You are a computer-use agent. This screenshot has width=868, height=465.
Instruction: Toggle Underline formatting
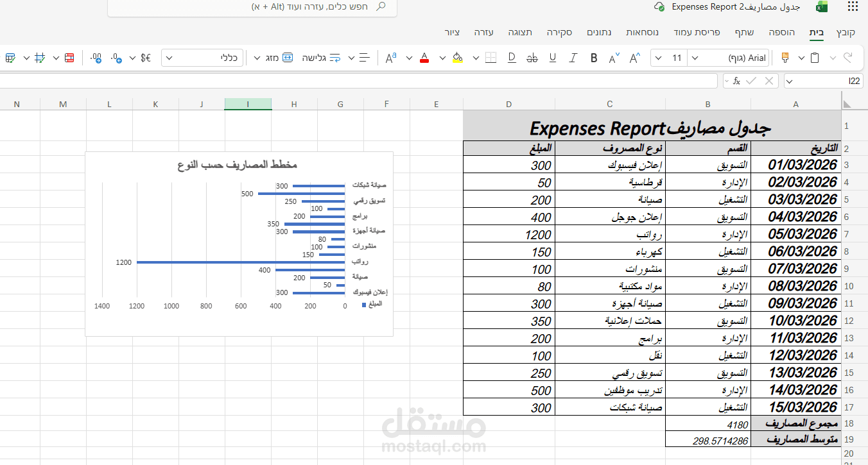click(553, 58)
